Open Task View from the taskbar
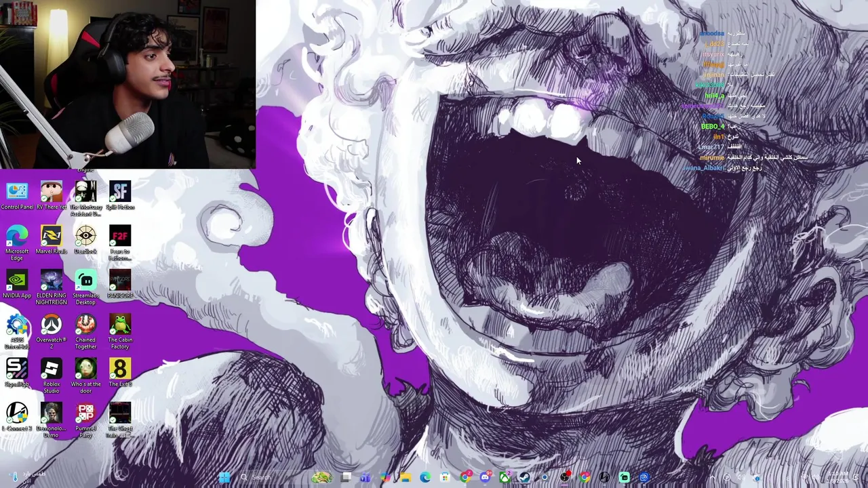The image size is (868, 488). (346, 477)
